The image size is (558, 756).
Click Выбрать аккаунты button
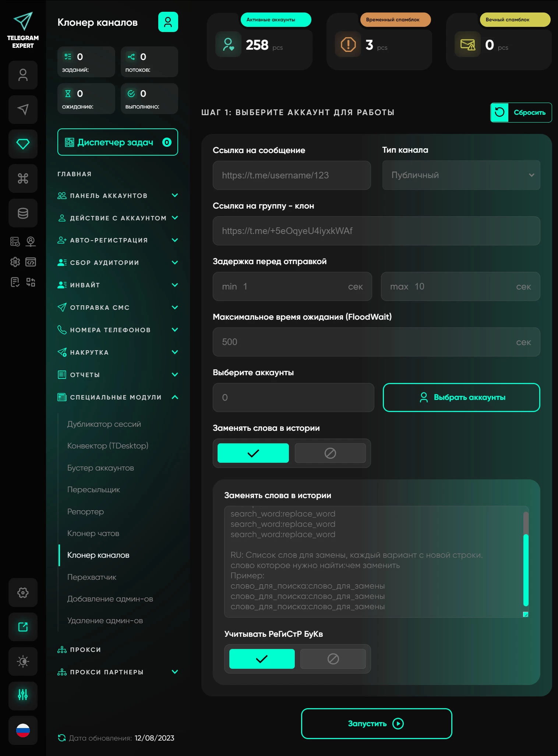pyautogui.click(x=461, y=397)
